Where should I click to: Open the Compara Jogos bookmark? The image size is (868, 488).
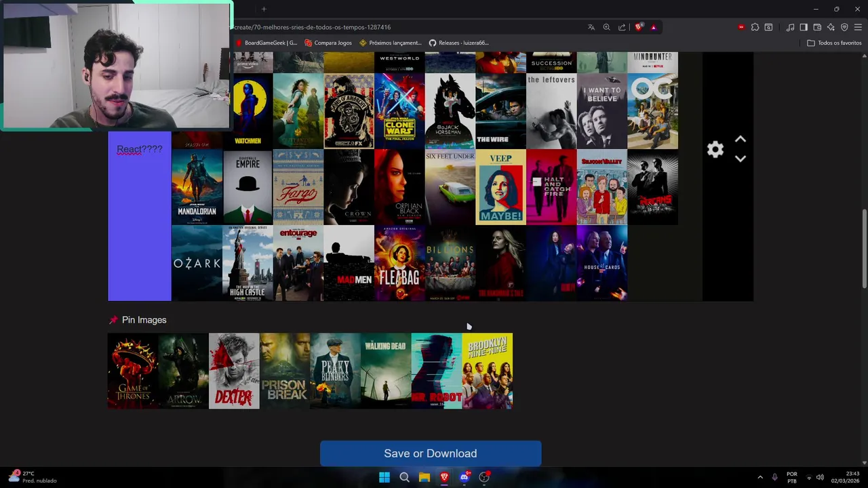(328, 43)
